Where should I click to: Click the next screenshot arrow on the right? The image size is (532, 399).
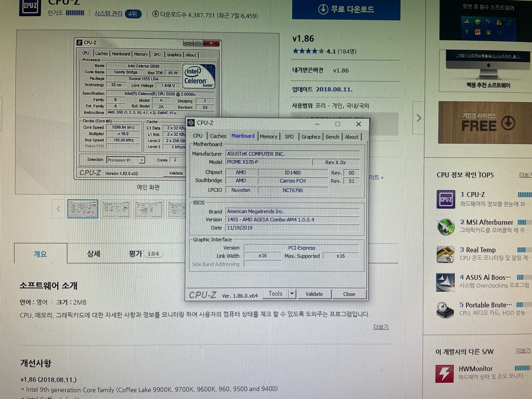pos(419,118)
